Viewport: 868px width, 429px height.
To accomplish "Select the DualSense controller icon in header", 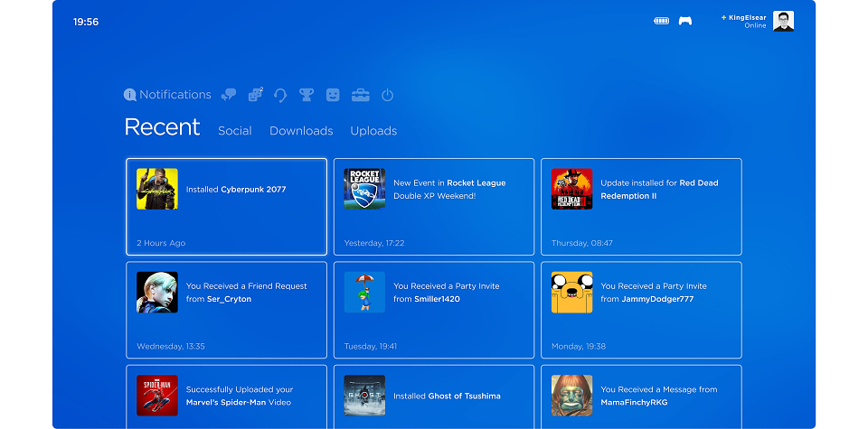I will pyautogui.click(x=685, y=21).
